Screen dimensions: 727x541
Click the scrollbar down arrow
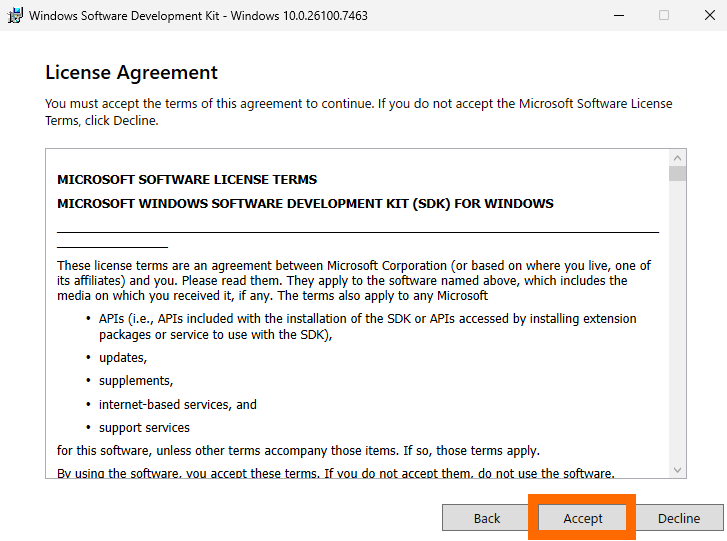(x=678, y=469)
